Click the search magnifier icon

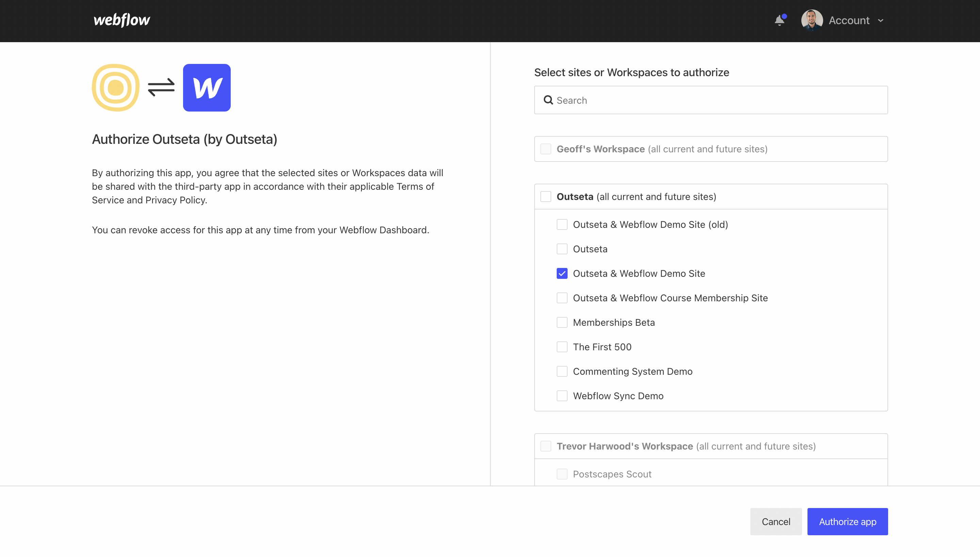[x=548, y=100]
